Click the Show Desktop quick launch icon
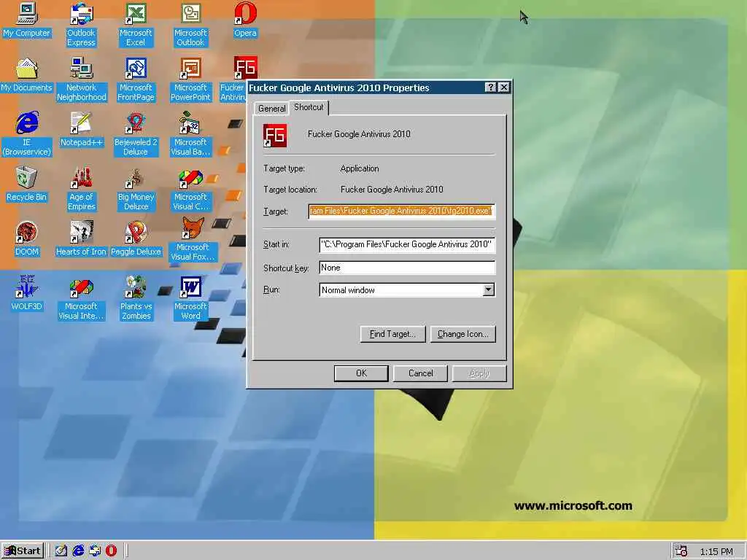Image resolution: width=747 pixels, height=560 pixels. (61, 551)
